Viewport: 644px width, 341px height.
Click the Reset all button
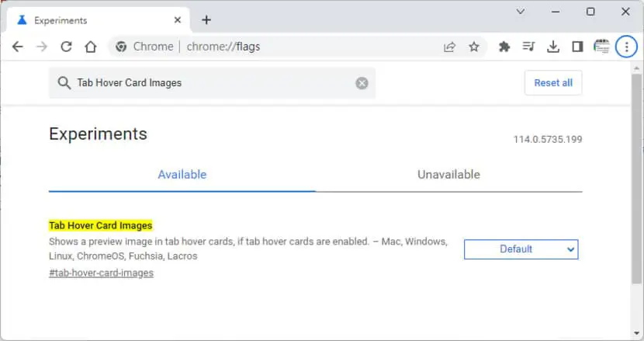[x=553, y=82]
